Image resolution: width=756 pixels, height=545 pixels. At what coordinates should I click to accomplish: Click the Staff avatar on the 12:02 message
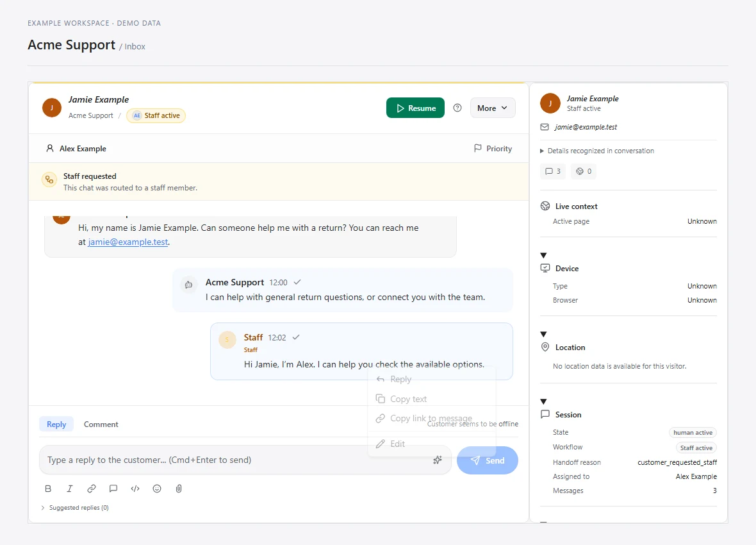pos(227,340)
